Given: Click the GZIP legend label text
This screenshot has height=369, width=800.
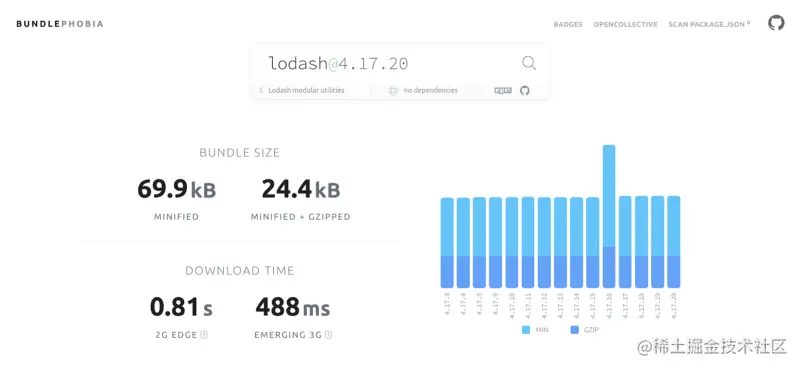Looking at the screenshot, I should (x=591, y=330).
